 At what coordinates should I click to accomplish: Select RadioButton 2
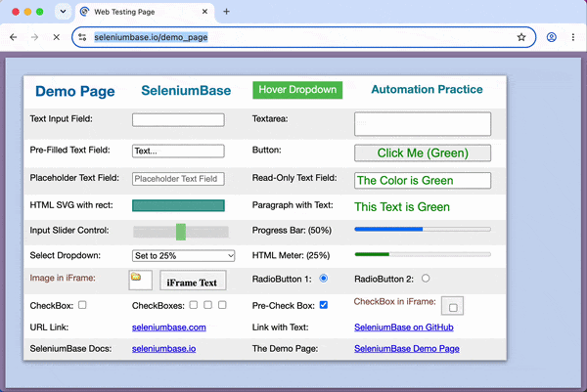(426, 279)
